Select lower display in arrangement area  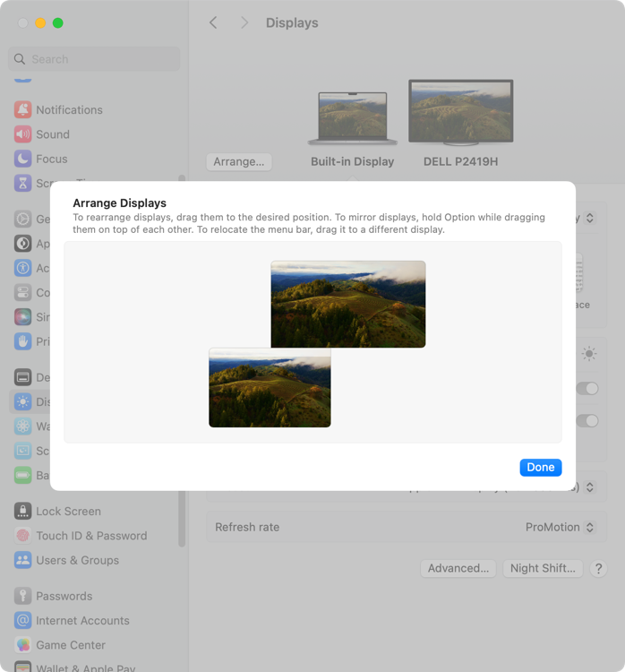click(x=270, y=387)
